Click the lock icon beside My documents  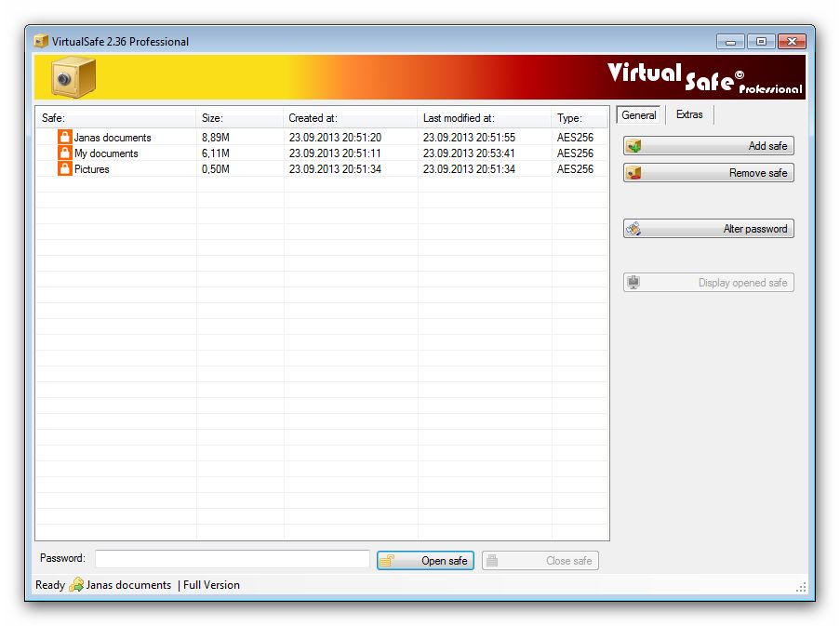[x=65, y=153]
